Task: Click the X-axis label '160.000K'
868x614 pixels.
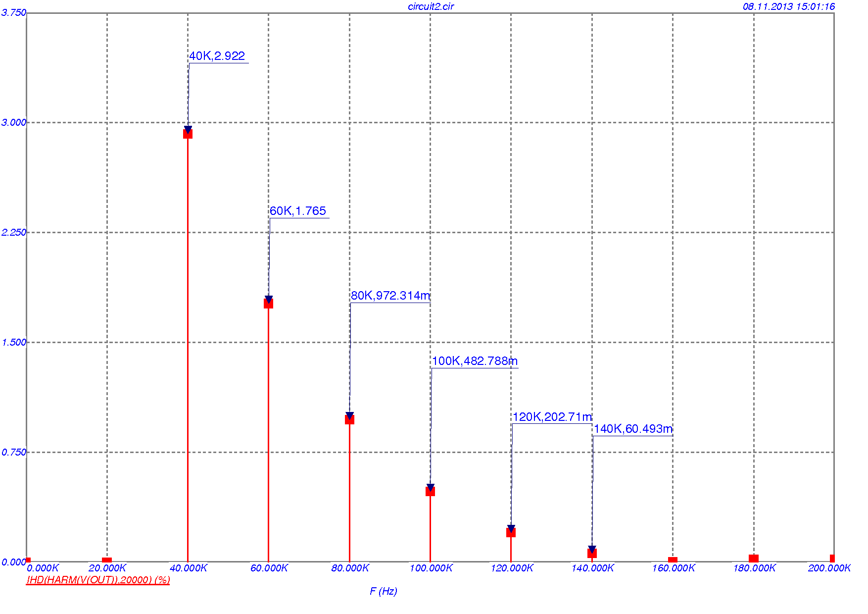Action: tap(674, 568)
